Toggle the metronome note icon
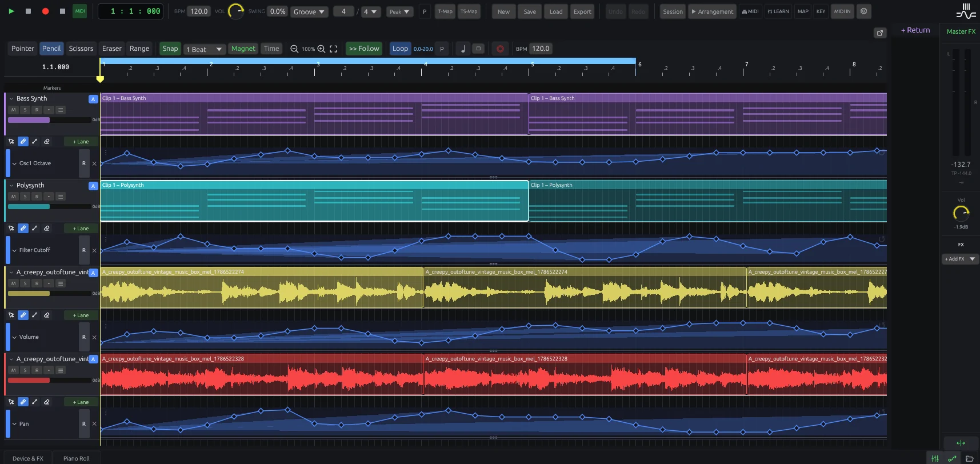980x464 pixels. tap(463, 49)
